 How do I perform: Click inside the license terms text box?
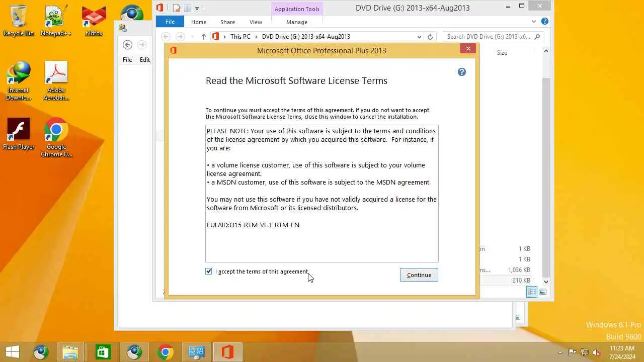click(322, 194)
